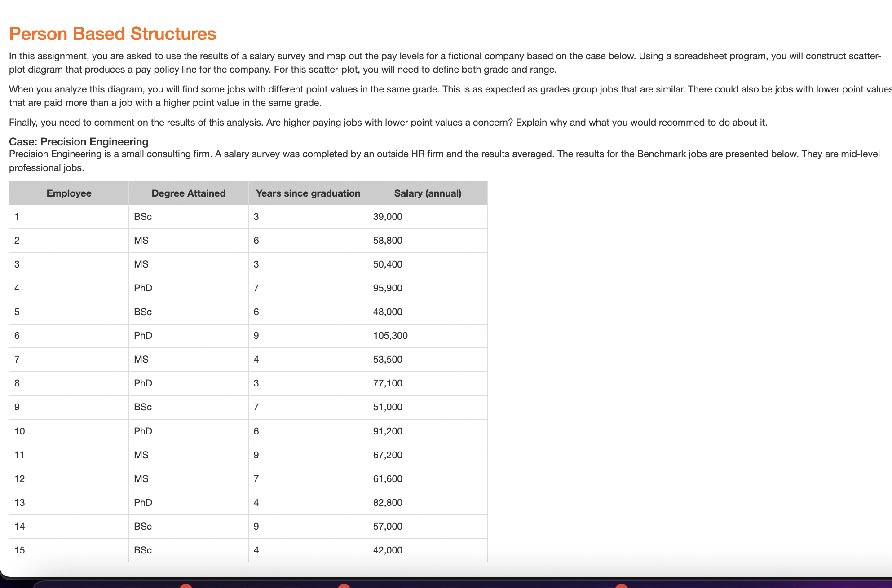
Task: Click the Salary (annual) column header
Action: [x=428, y=193]
